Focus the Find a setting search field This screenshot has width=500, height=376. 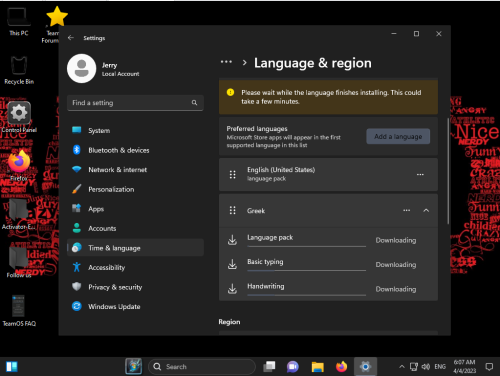pos(135,103)
